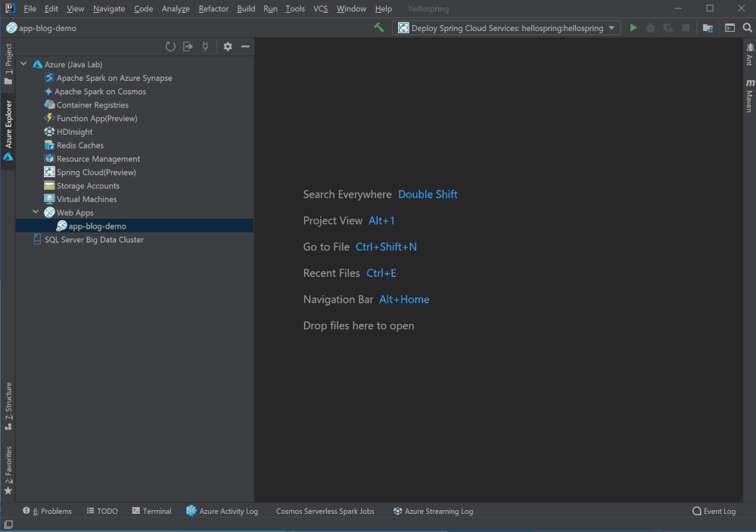Screen dimensions: 756x532
Task: Click app-blog-demo breadcrumb in navigation bar
Action: (x=42, y=28)
